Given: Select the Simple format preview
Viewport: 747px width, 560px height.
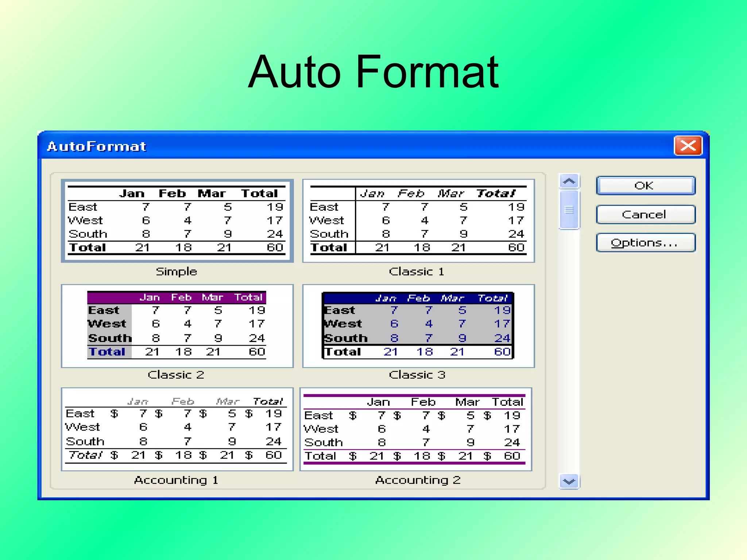Looking at the screenshot, I should (177, 221).
